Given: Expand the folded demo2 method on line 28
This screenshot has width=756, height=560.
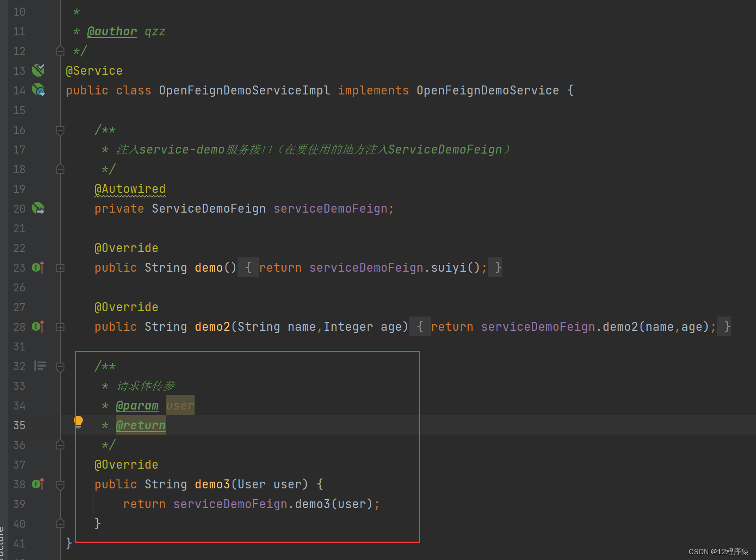Looking at the screenshot, I should point(60,327).
